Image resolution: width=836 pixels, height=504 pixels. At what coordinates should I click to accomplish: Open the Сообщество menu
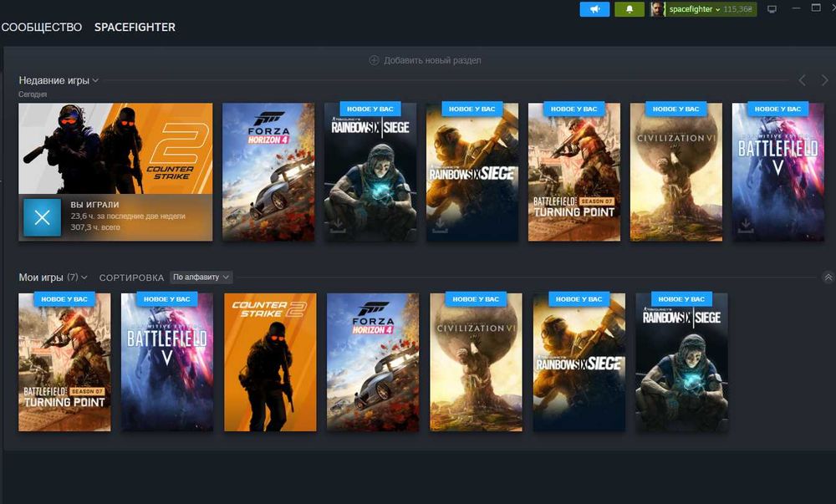point(42,28)
